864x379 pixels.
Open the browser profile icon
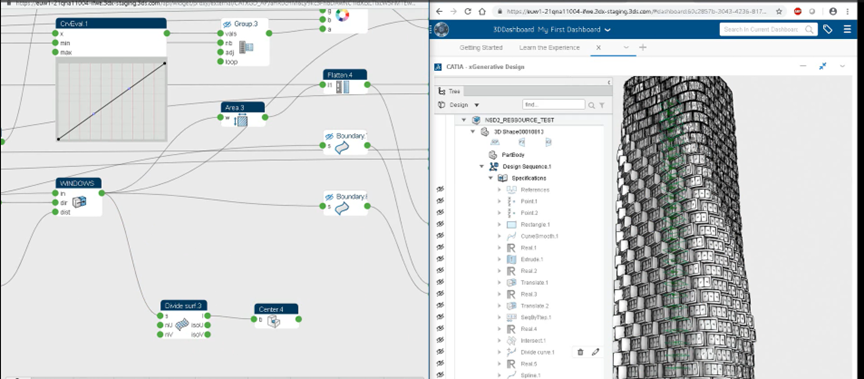pos(833,11)
